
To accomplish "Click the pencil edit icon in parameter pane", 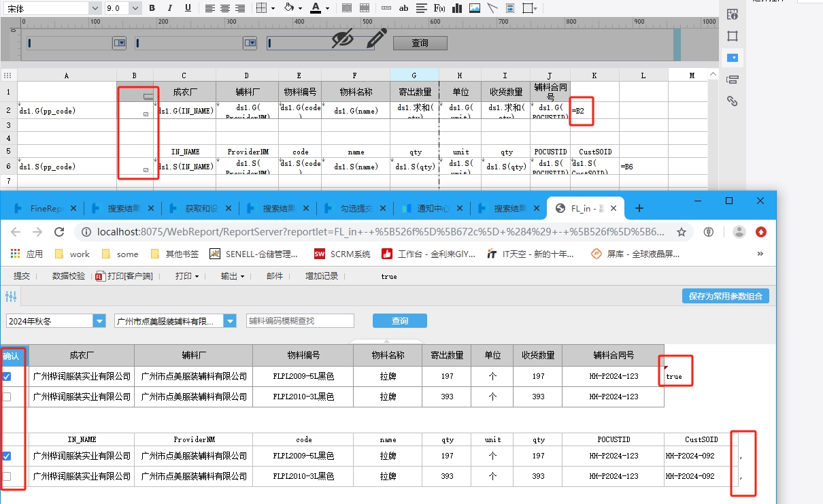I will coord(376,38).
